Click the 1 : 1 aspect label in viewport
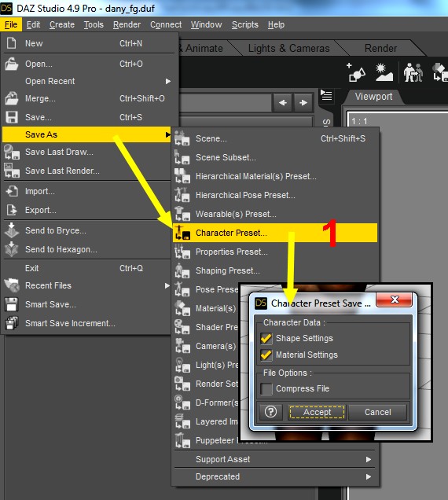Viewport: 448px width, 500px height. click(359, 121)
